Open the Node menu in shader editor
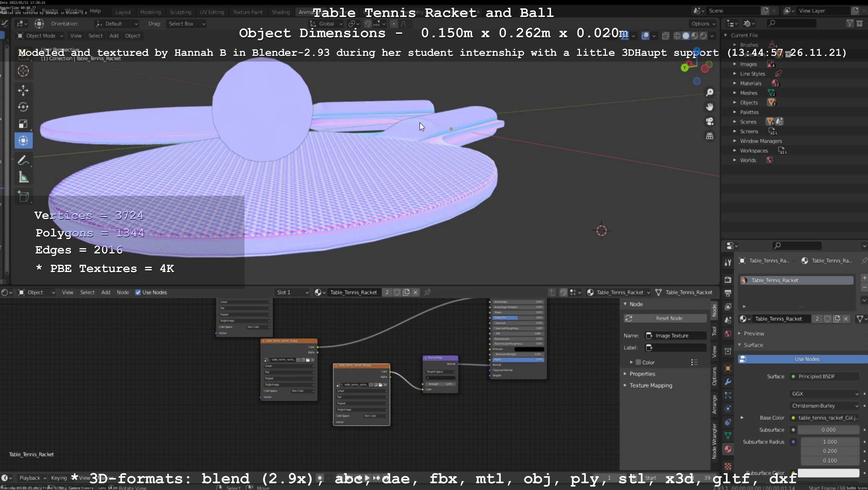Image resolution: width=868 pixels, height=490 pixels. pos(123,292)
